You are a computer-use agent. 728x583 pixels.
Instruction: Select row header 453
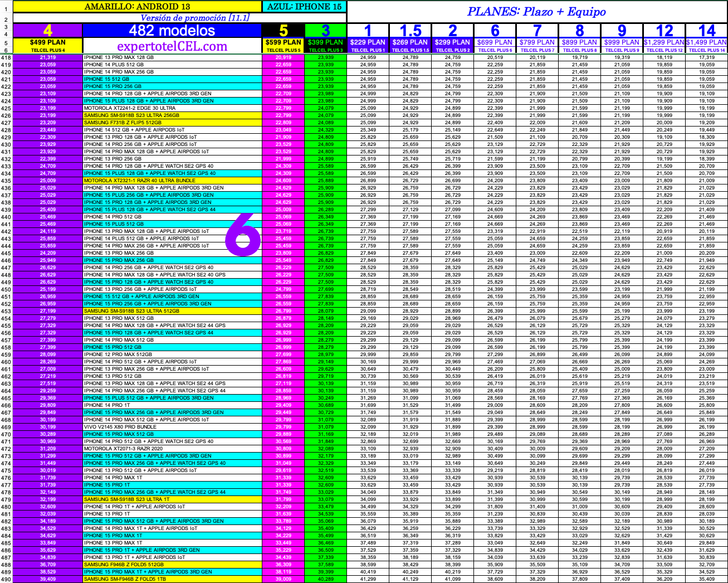tap(6, 311)
